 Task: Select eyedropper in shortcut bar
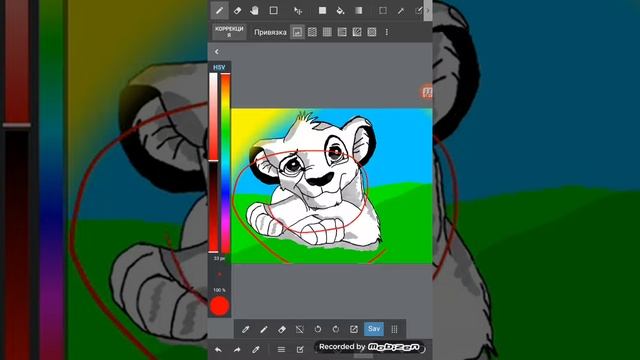coord(245,329)
